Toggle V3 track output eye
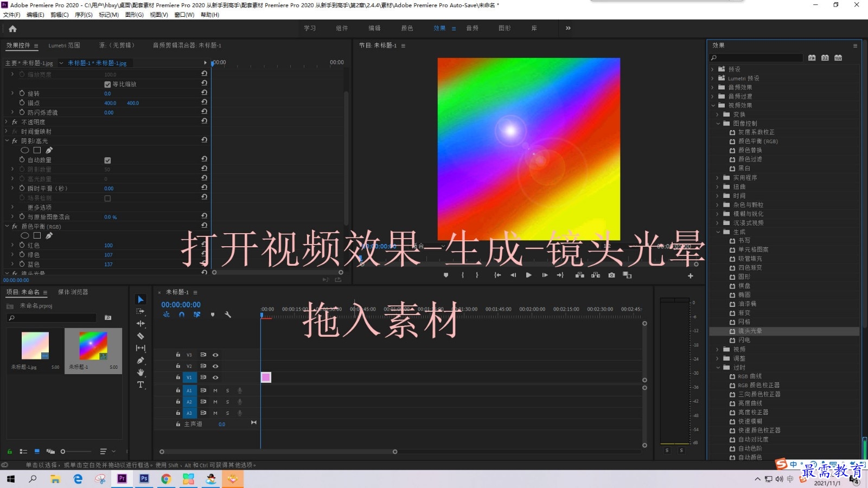The height and width of the screenshot is (488, 868). pos(215,355)
